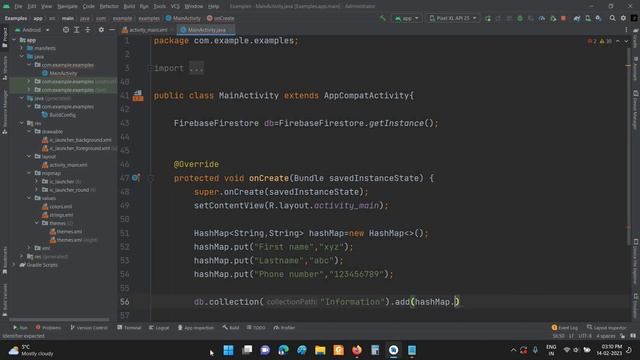Viewport: 640px width, 360px height.
Task: Collapse the java folder in project tree
Action: click(x=22, y=56)
